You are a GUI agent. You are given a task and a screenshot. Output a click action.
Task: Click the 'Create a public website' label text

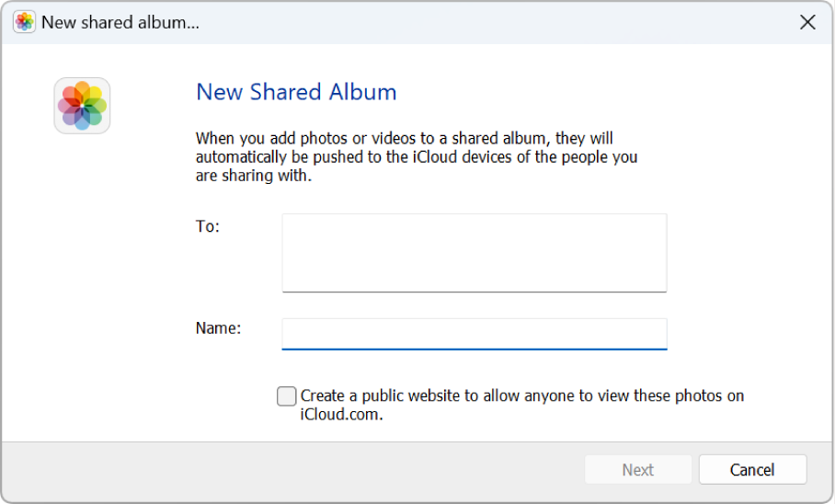[521, 396]
